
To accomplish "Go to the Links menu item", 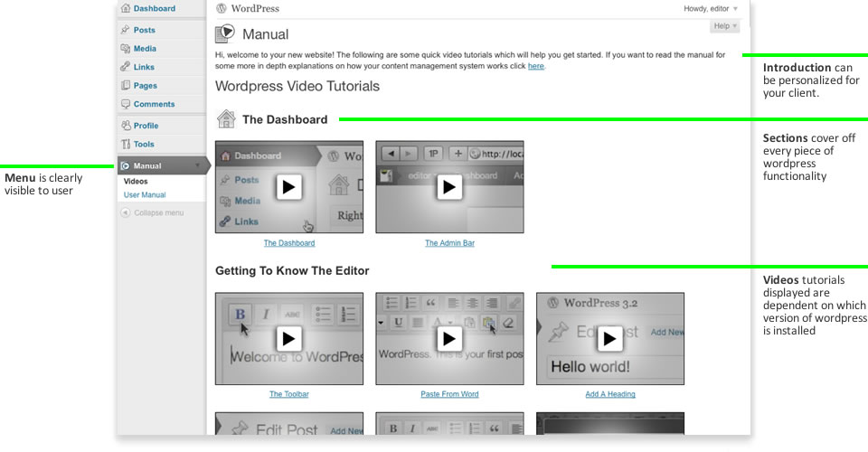I will tap(144, 67).
